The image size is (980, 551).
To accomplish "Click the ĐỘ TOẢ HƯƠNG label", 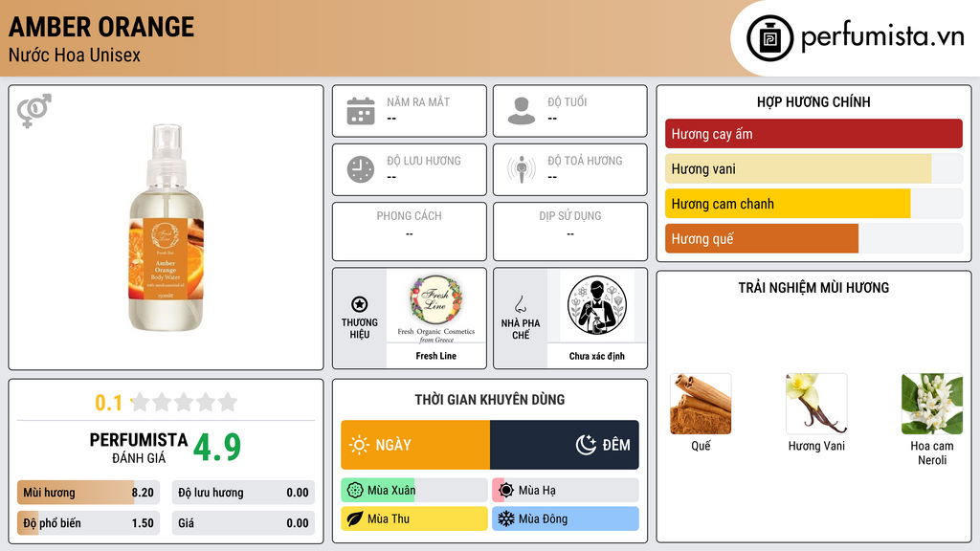I will (x=585, y=161).
